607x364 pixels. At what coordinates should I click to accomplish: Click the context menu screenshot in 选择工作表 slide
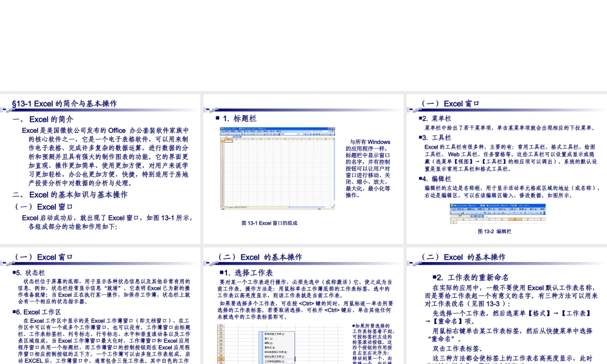point(277,346)
